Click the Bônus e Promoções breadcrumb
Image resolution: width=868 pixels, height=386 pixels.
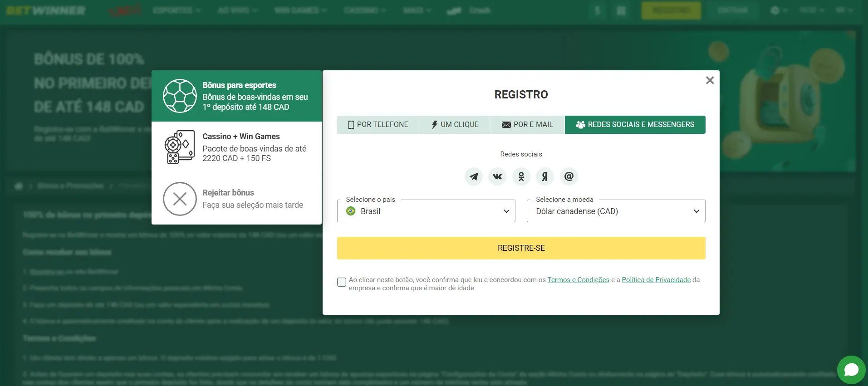[x=70, y=186]
